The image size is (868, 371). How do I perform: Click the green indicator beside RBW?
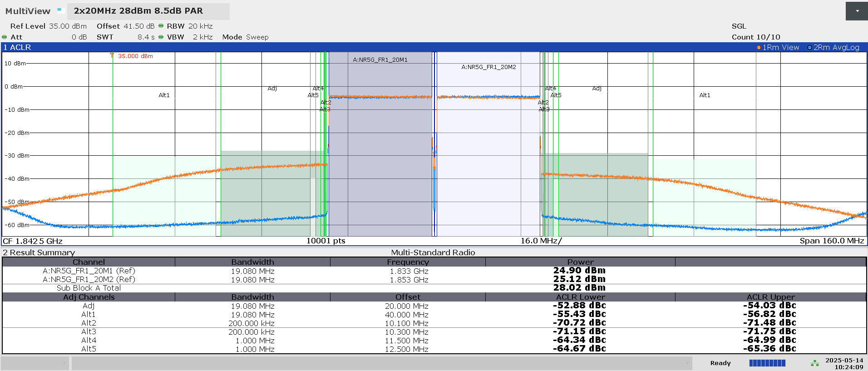(x=161, y=26)
